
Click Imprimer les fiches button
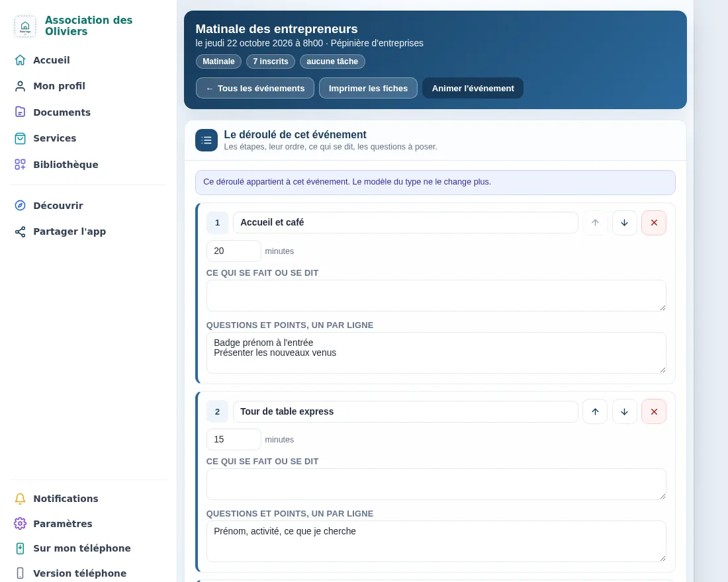coord(368,88)
